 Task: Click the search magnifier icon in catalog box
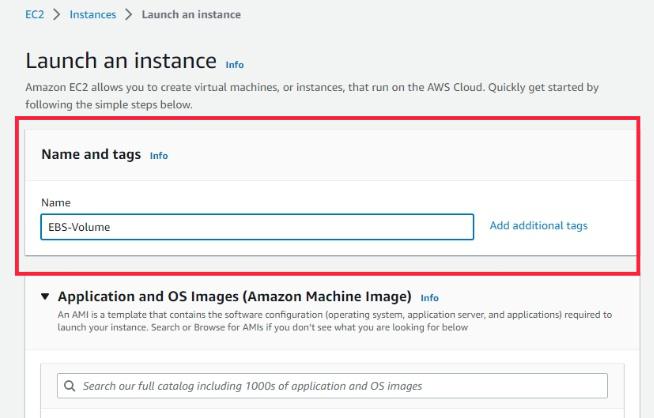69,386
